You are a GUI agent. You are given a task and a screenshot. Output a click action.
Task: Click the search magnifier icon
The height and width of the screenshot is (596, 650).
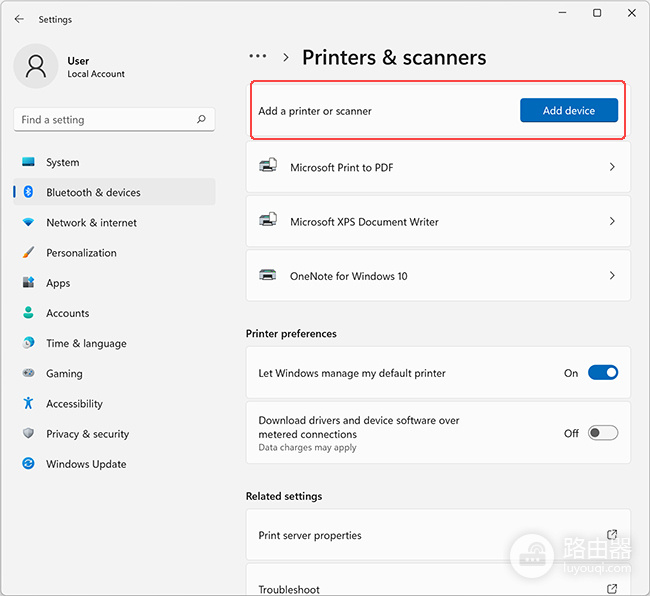(201, 119)
